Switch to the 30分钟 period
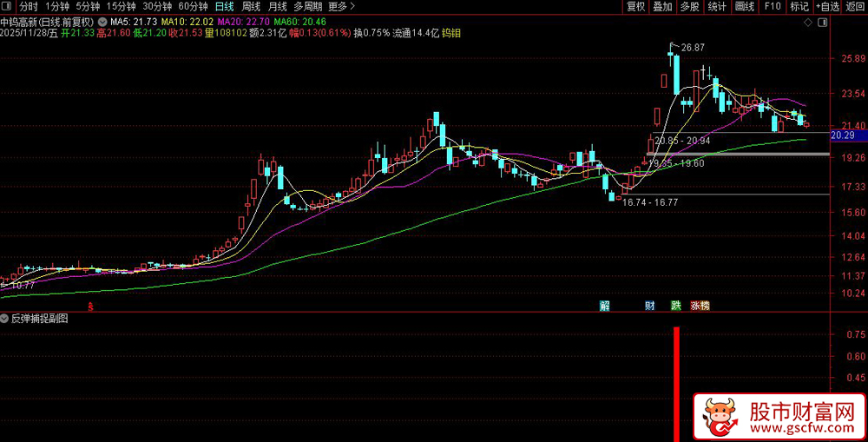Image resolution: width=868 pixels, height=442 pixels. (x=157, y=7)
